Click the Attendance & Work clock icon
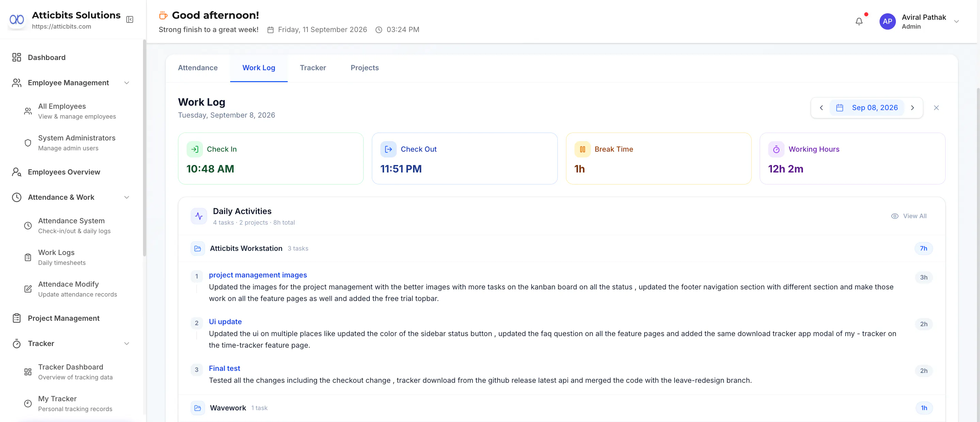 [x=17, y=197]
